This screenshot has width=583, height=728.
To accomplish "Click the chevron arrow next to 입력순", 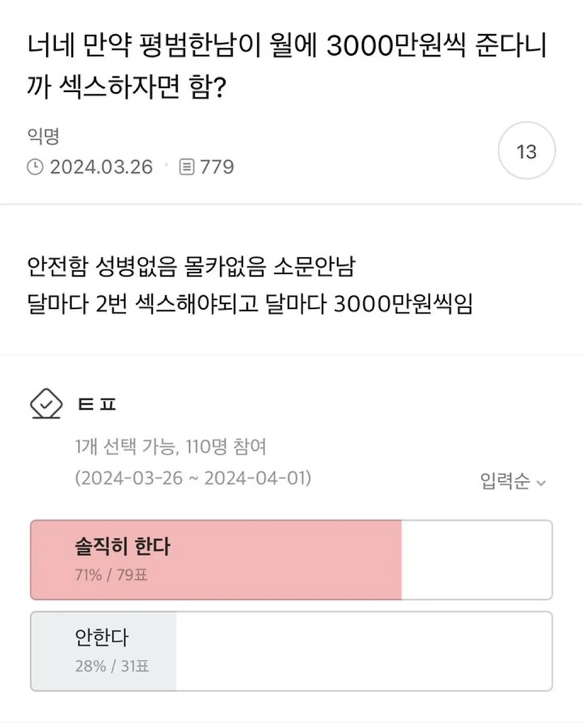I will coord(541,483).
